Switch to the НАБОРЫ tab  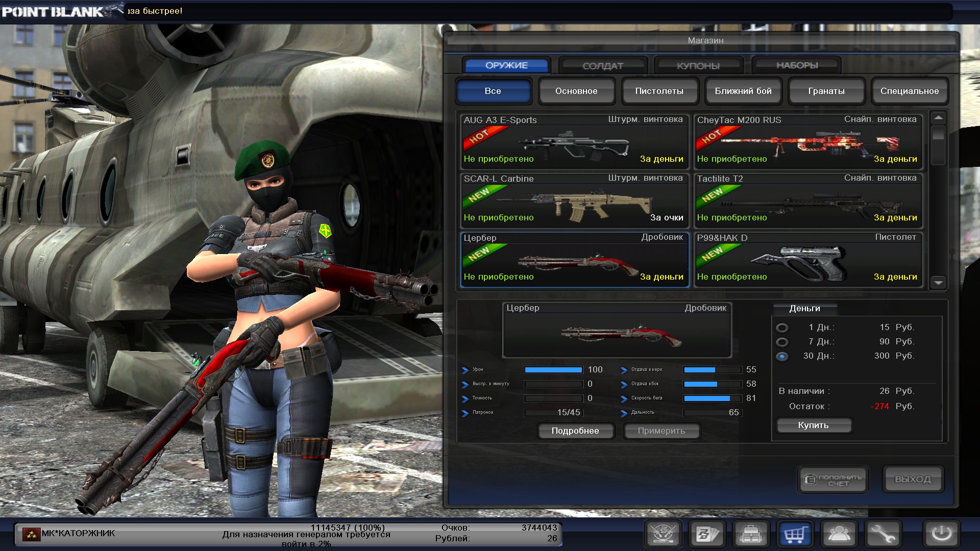click(797, 65)
